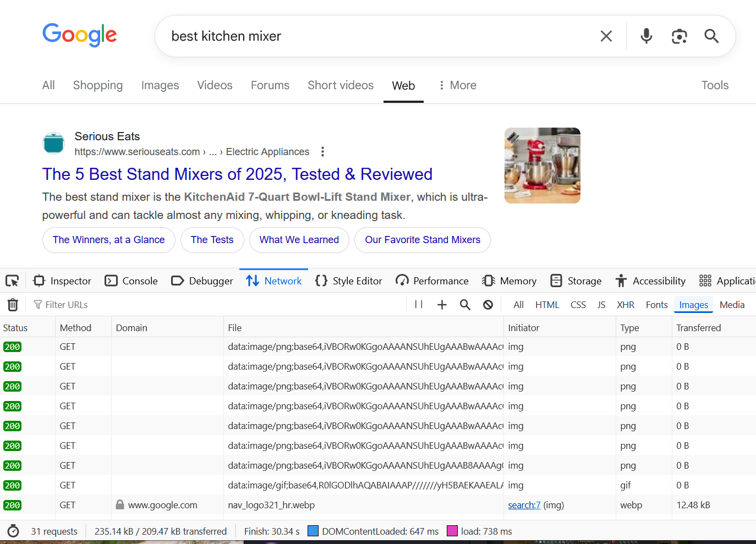The width and height of the screenshot is (756, 544).
Task: Click the lock icon beside www.google.com
Action: [x=120, y=505]
